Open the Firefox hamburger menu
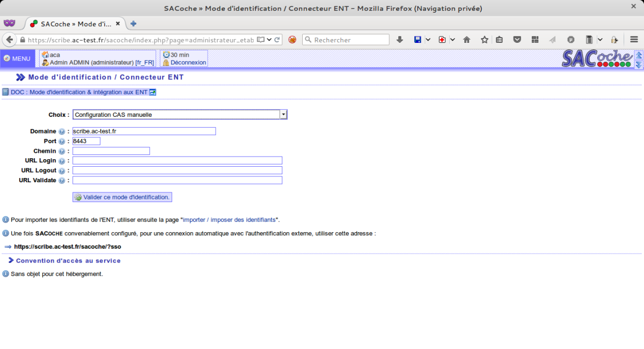The image size is (644, 349). click(634, 40)
